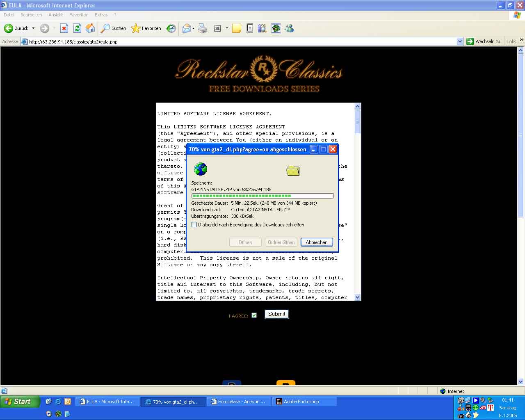Uncheck the I AGREE checkbox
Viewport: 525px width, 420px height.
(x=254, y=315)
